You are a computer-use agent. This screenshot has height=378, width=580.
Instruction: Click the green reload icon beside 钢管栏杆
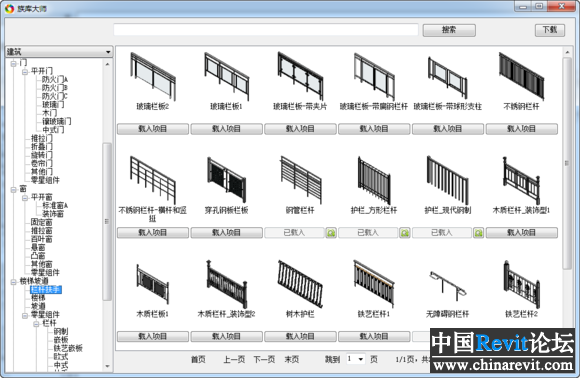pyautogui.click(x=331, y=233)
